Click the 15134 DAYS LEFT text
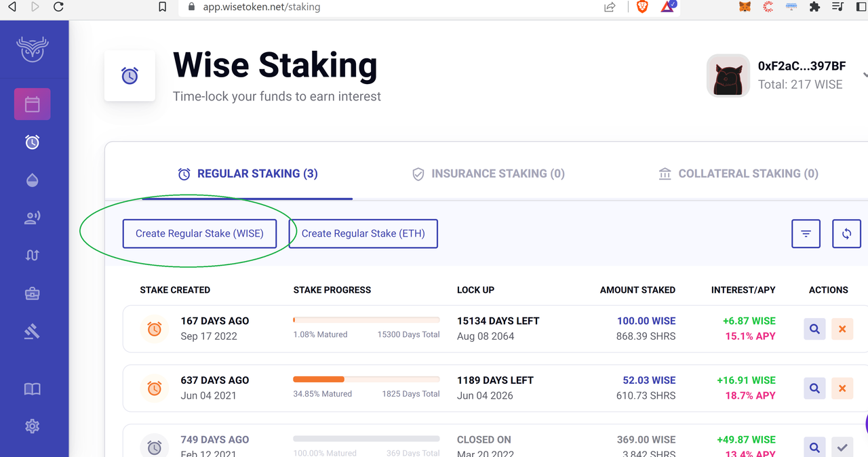This screenshot has width=868, height=457. (x=498, y=321)
